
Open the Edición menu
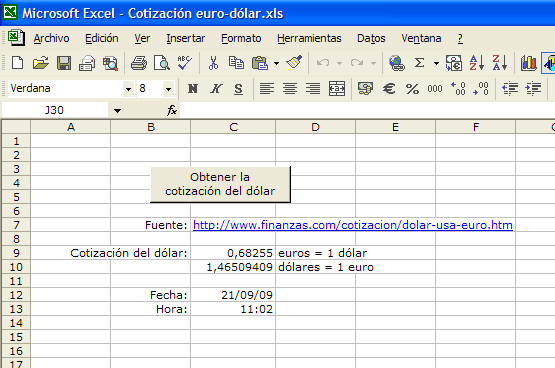(x=102, y=38)
